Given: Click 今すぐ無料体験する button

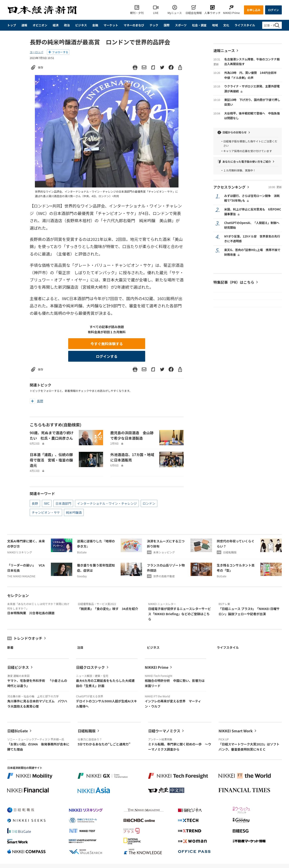Looking at the screenshot, I should [x=107, y=344].
